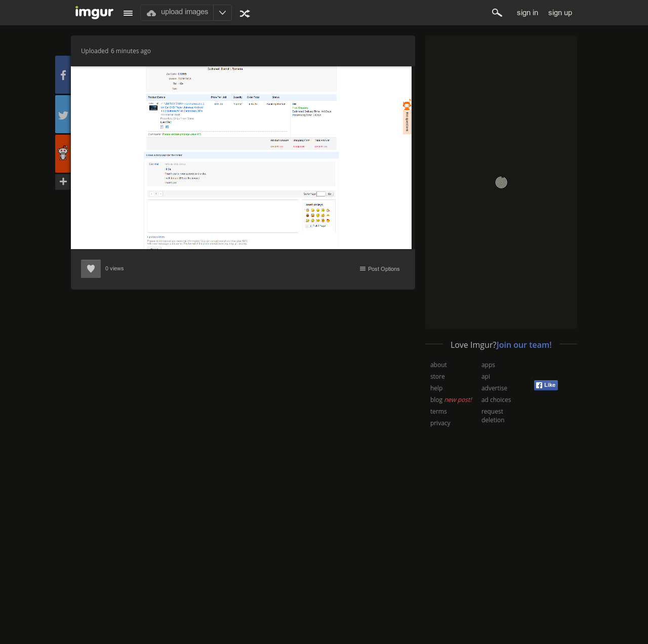Expand the upload options dropdown arrow
The height and width of the screenshot is (644, 648).
[222, 13]
